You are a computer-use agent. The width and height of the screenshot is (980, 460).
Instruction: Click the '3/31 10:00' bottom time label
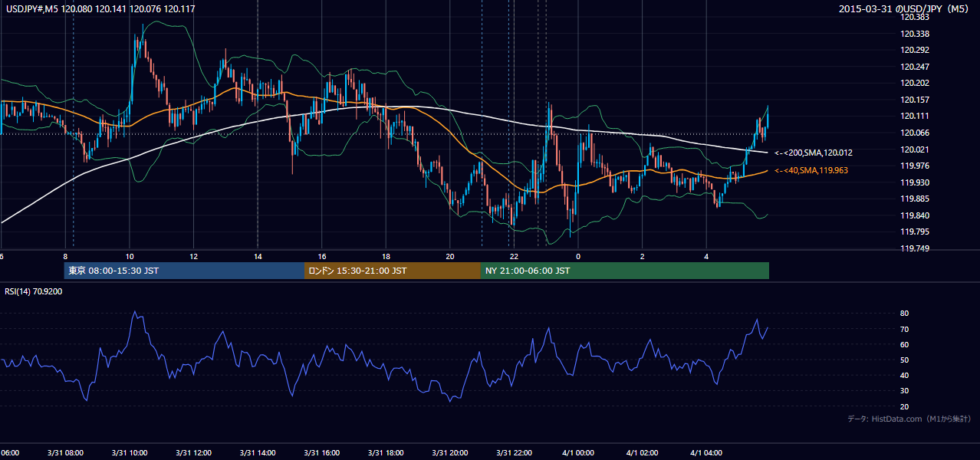click(129, 452)
